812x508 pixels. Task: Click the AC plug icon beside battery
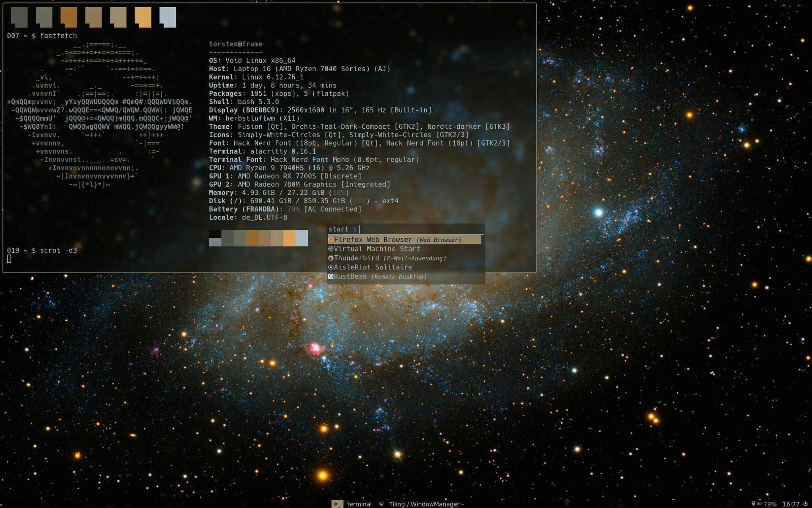tap(753, 504)
